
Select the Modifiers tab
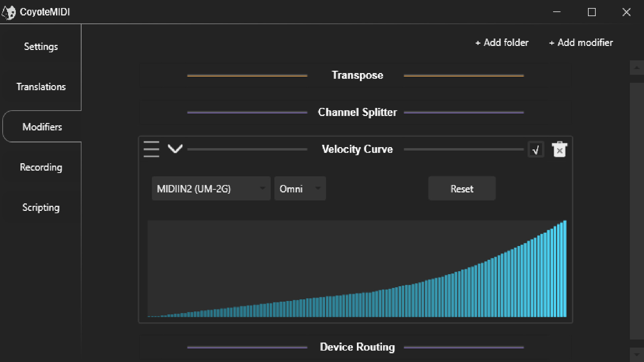point(42,127)
